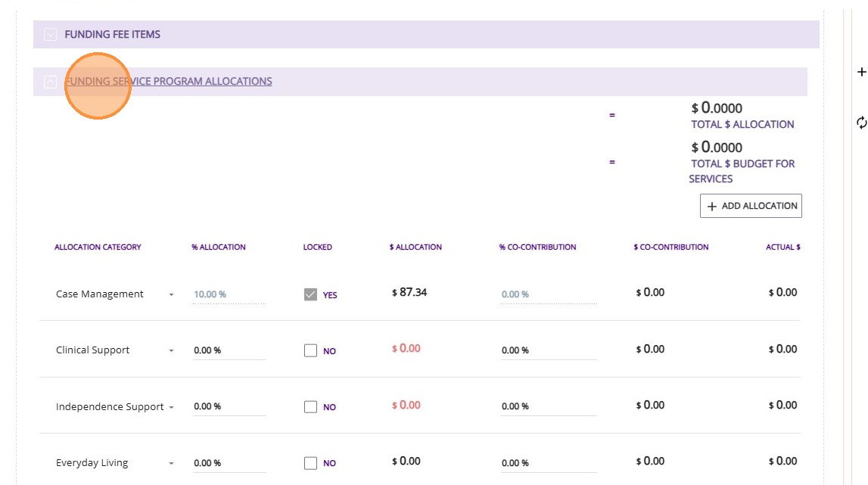Click Clinical Support % co-contribution field
The width and height of the screenshot is (868, 485).
[548, 350]
